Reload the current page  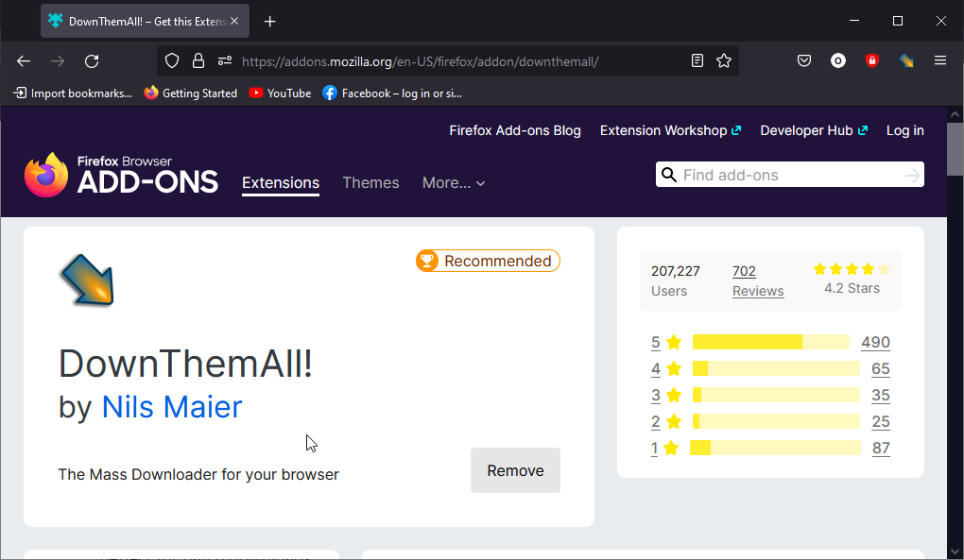point(92,60)
